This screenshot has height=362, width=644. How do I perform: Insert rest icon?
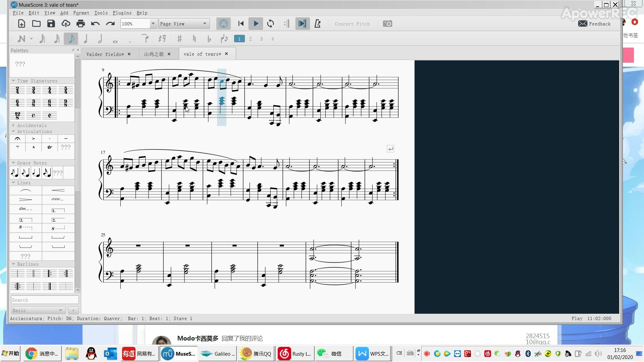pos(162,39)
